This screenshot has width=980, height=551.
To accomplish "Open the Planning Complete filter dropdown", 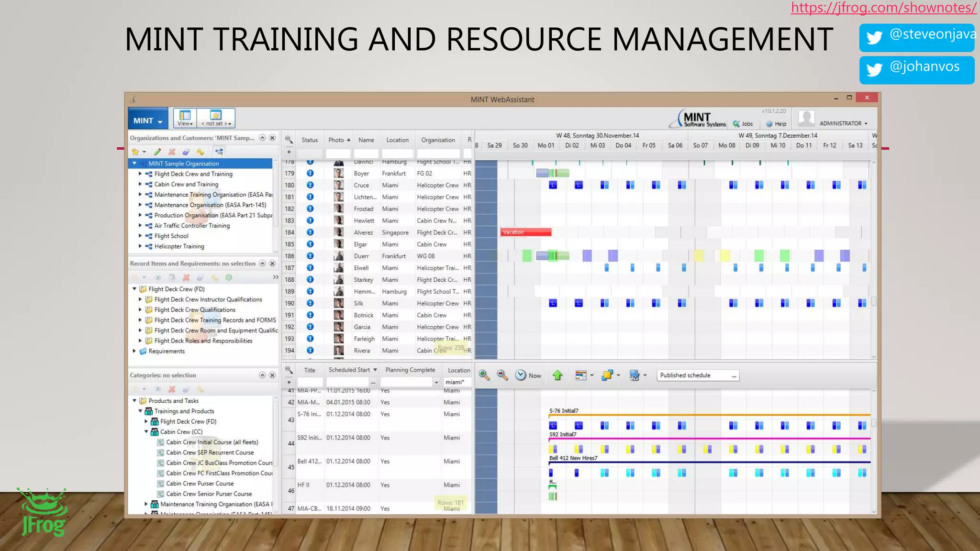I will [x=436, y=382].
